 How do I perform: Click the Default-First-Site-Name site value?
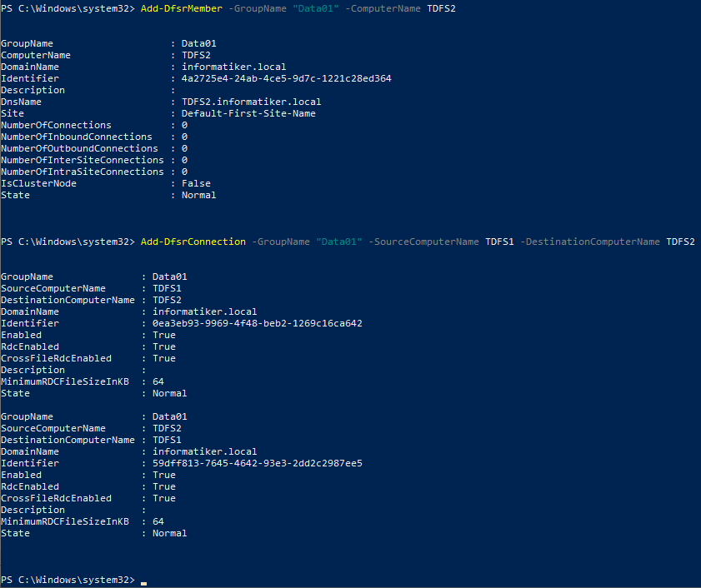[248, 113]
